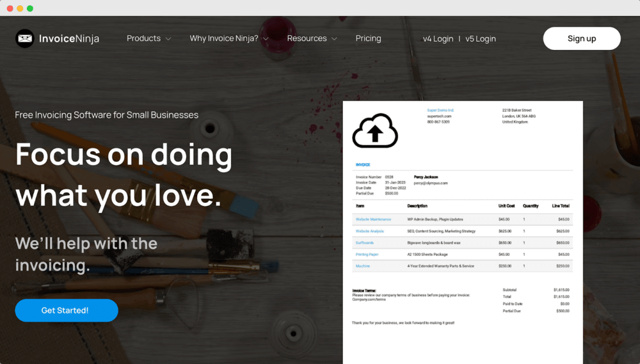Click the Printing Paper item link
Image resolution: width=640 pixels, height=364 pixels.
(x=367, y=254)
